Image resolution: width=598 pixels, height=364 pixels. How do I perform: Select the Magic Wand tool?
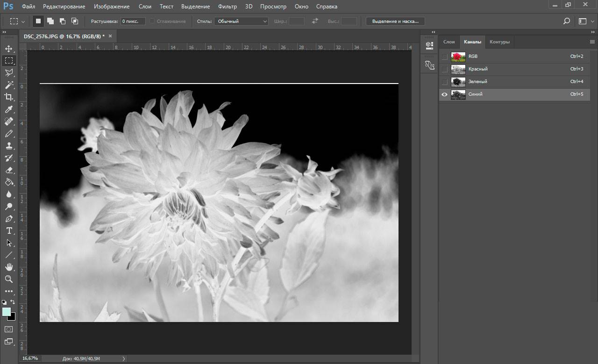click(9, 85)
